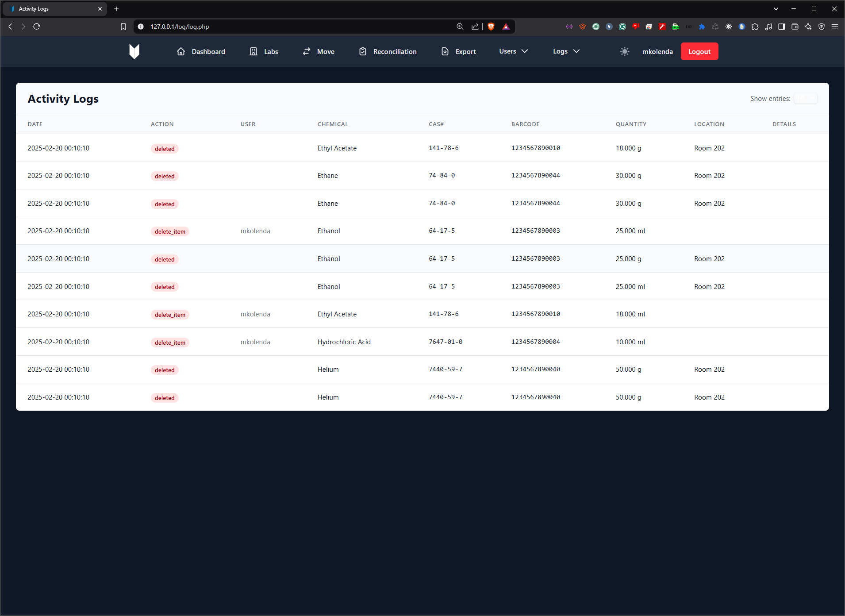Go to the Labs page

pos(264,51)
